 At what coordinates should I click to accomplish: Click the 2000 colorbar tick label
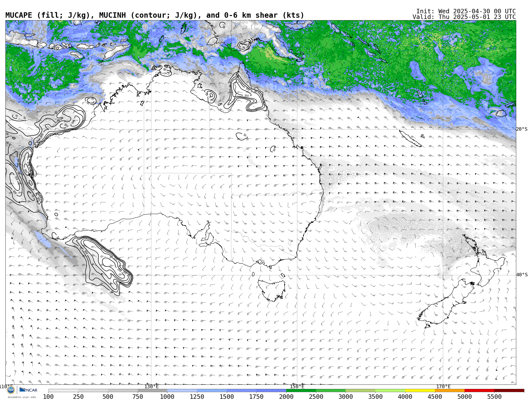pos(286,397)
